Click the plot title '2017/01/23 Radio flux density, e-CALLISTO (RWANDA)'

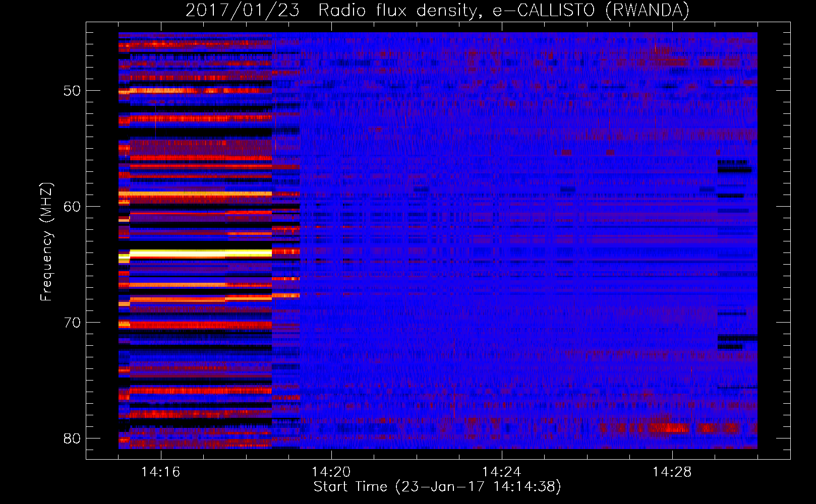click(437, 10)
